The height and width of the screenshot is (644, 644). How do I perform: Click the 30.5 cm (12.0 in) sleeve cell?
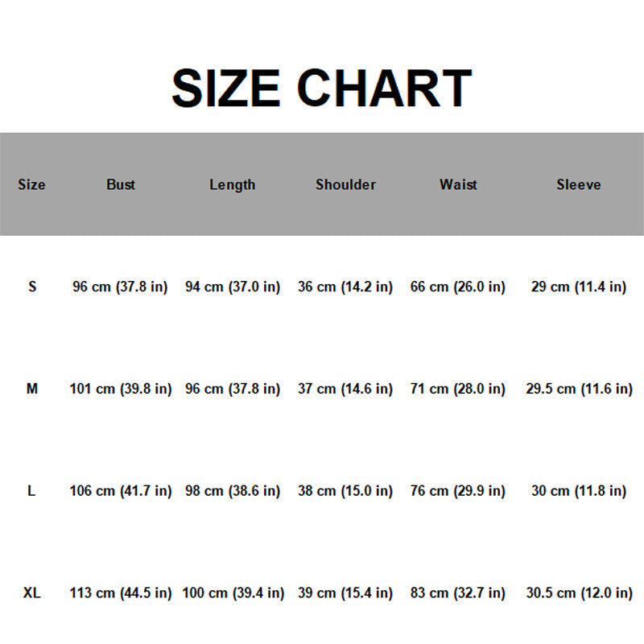(x=579, y=593)
